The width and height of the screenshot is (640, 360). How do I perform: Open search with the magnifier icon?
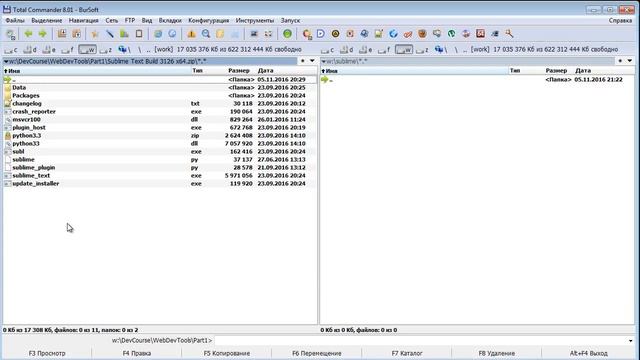click(x=206, y=34)
